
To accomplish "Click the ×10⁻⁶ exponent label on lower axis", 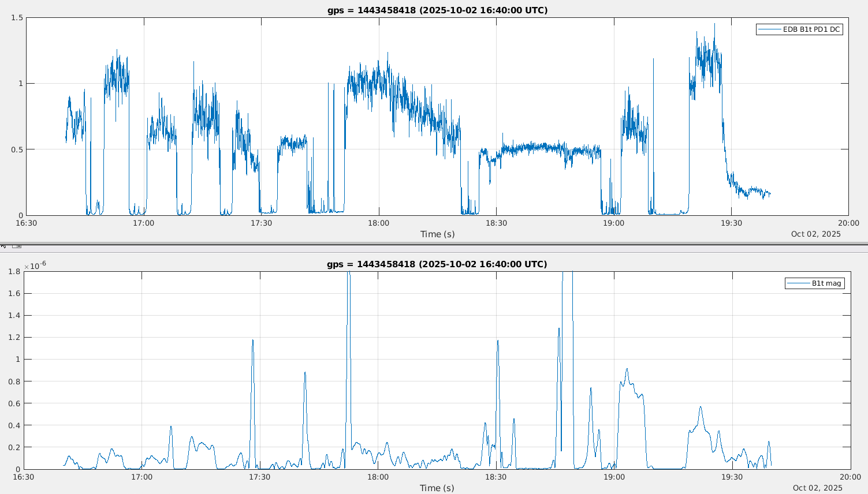I will point(35,265).
